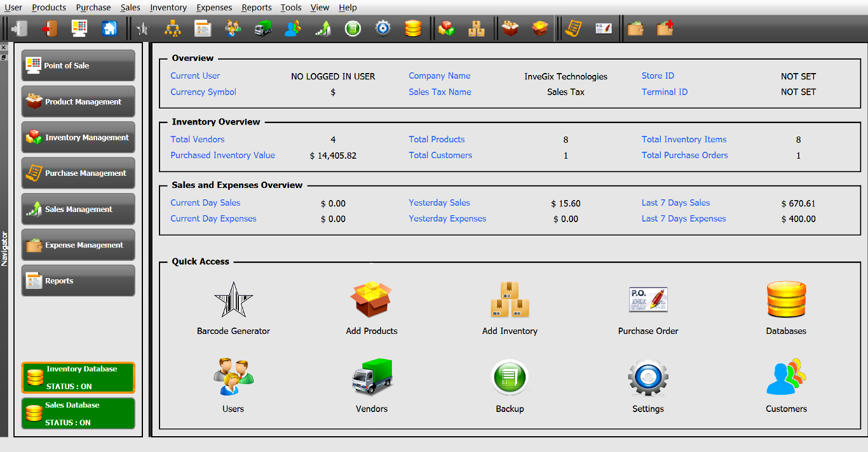Screen dimensions: 868x452
Task: Click the org chart hierarchy toolbar icon
Action: coord(173,29)
